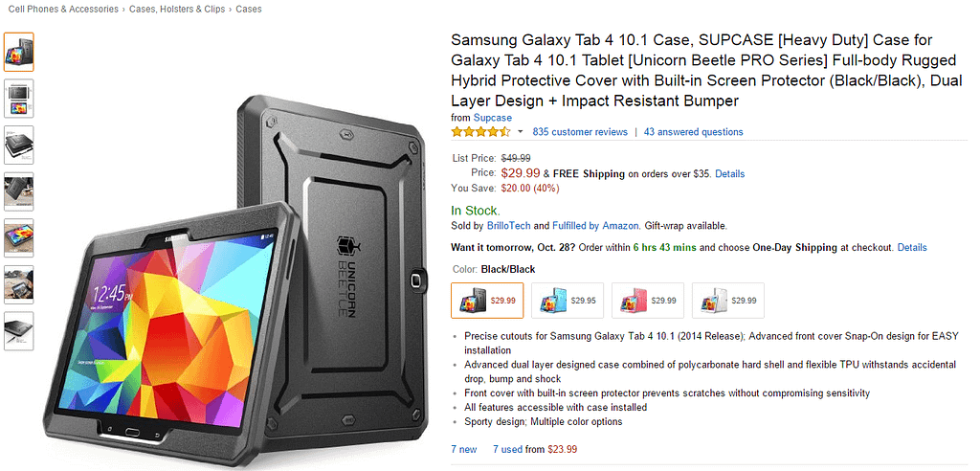
Task: Open the 835 customer reviews link
Action: coord(580,132)
